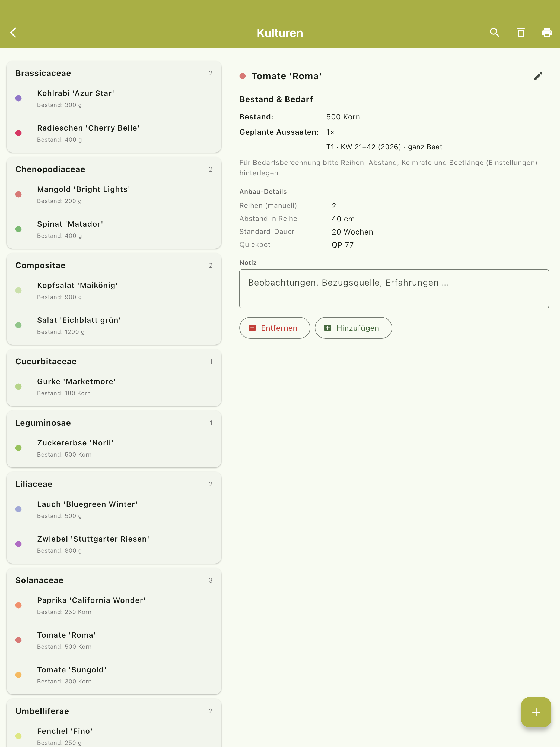Click the Liliaceae group header

(114, 484)
